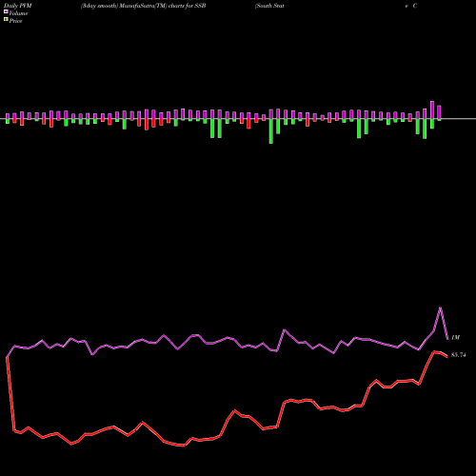Click the Volume legend label
This screenshot has height=476, width=476.
click(18, 13)
